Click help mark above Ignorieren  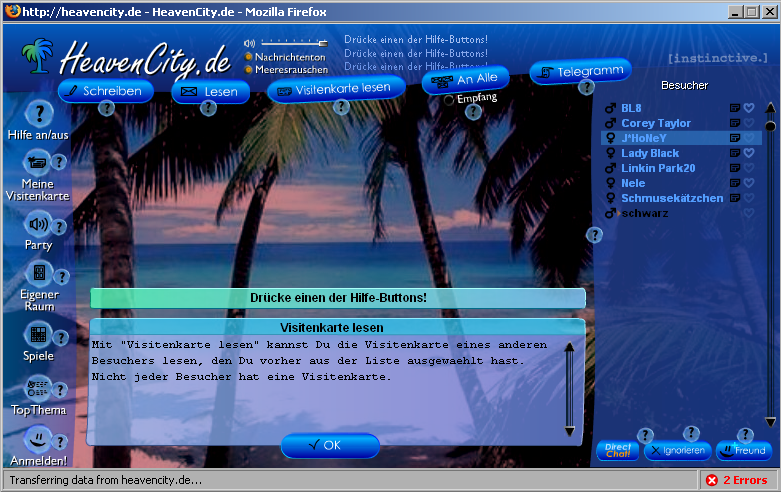point(691,433)
